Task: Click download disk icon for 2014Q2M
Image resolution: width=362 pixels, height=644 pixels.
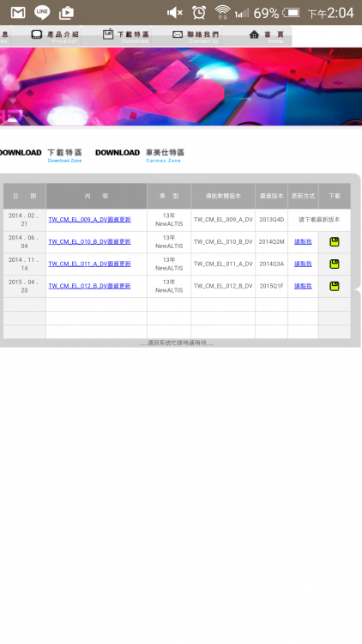Action: 335,242
